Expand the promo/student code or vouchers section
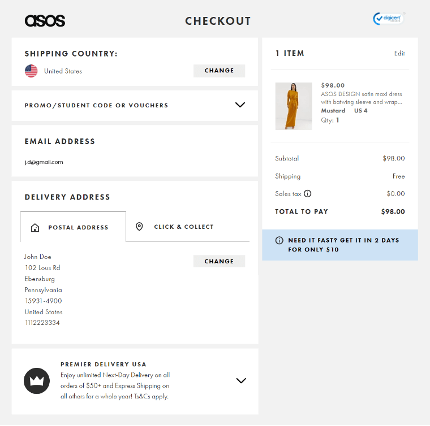Image resolution: width=430 pixels, height=426 pixels. coord(240,105)
